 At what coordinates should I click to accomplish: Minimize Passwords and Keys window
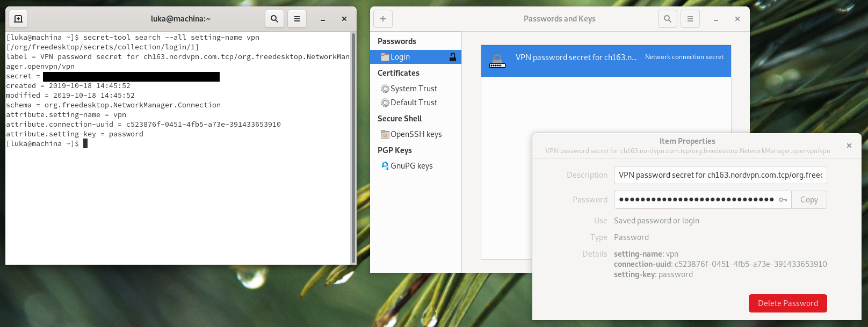pos(716,19)
